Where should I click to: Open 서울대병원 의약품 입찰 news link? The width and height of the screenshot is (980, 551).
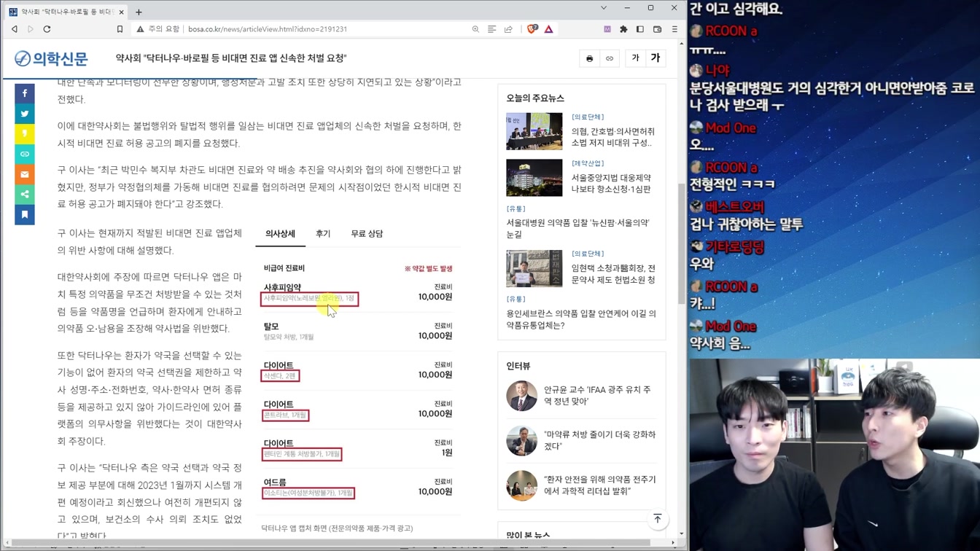coord(578,228)
